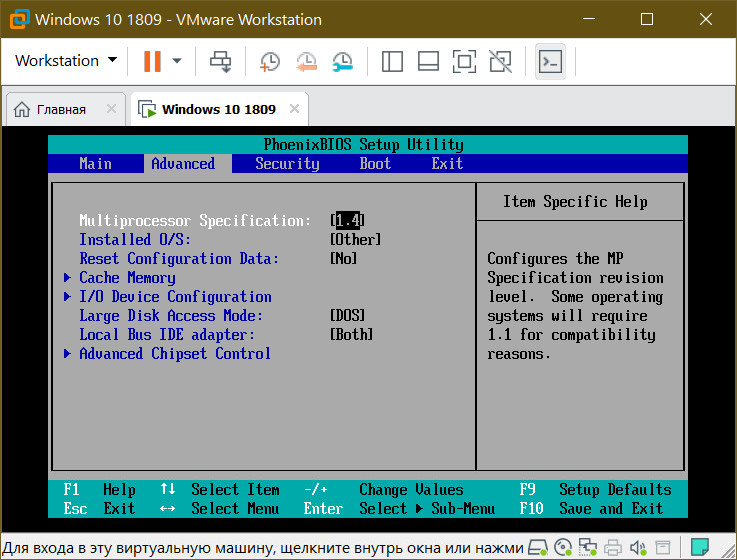Select the [DOS] disk access value

pyautogui.click(x=347, y=315)
